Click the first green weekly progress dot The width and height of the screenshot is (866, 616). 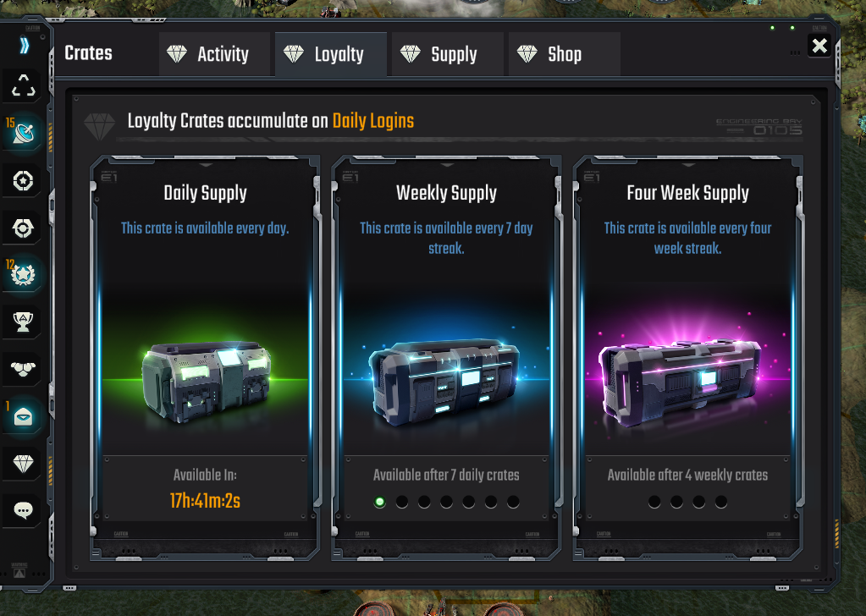coord(379,502)
